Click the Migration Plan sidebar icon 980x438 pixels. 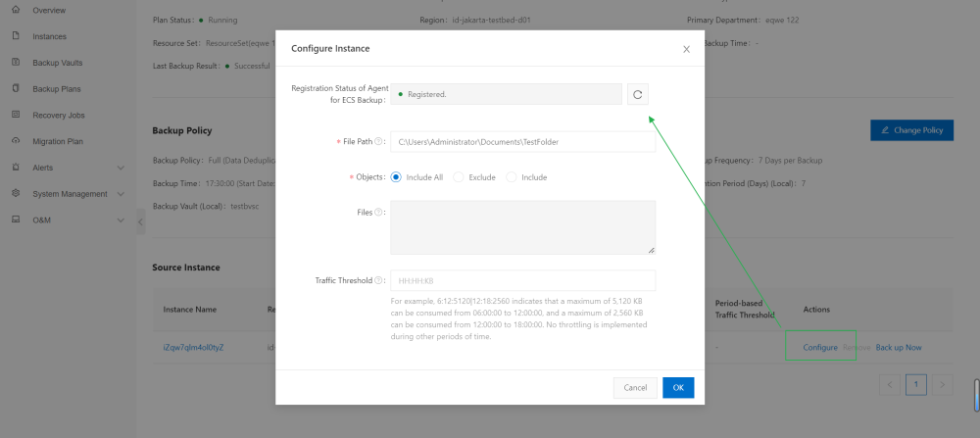tap(16, 141)
